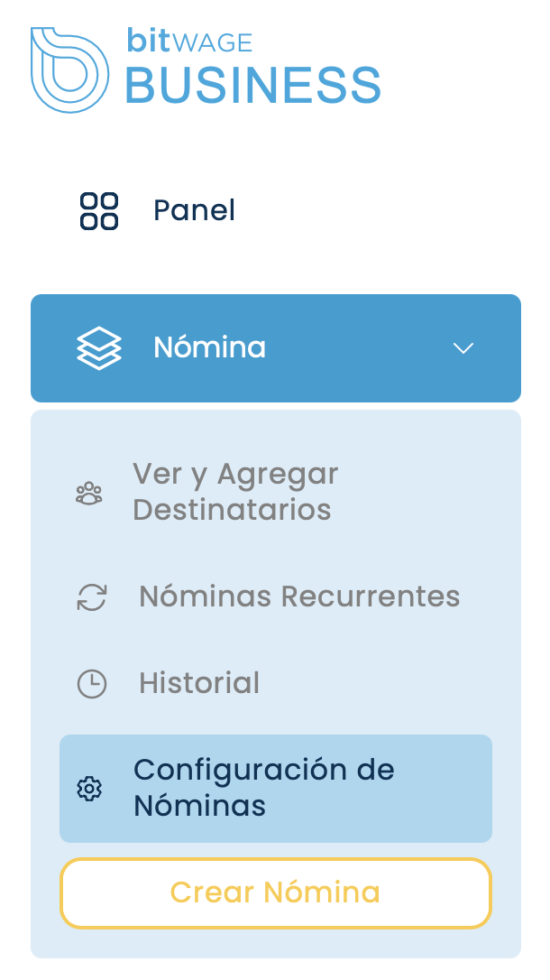
Task: Click the circular arrows recurring payroll icon
Action: tap(92, 597)
